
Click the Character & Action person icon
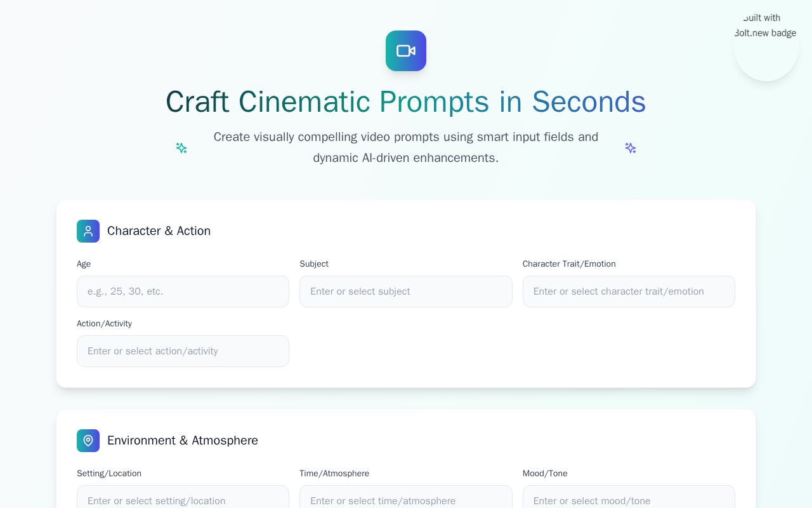coord(88,231)
